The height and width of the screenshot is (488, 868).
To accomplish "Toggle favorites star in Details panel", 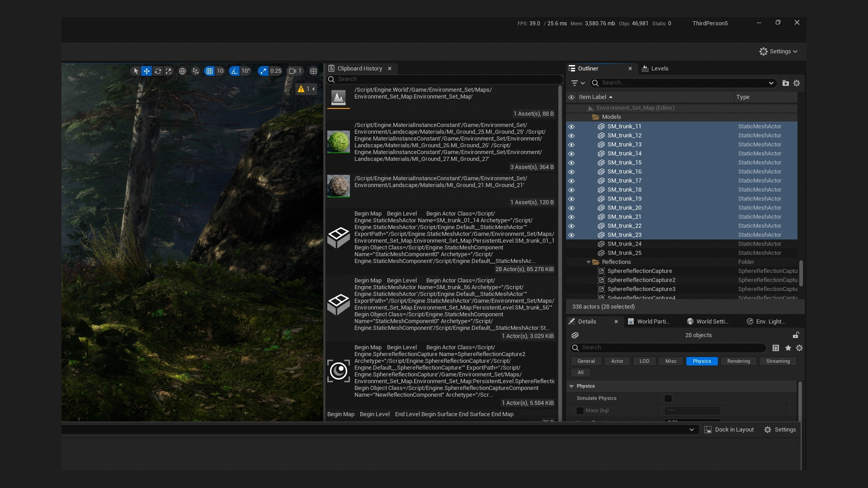I will [x=788, y=348].
